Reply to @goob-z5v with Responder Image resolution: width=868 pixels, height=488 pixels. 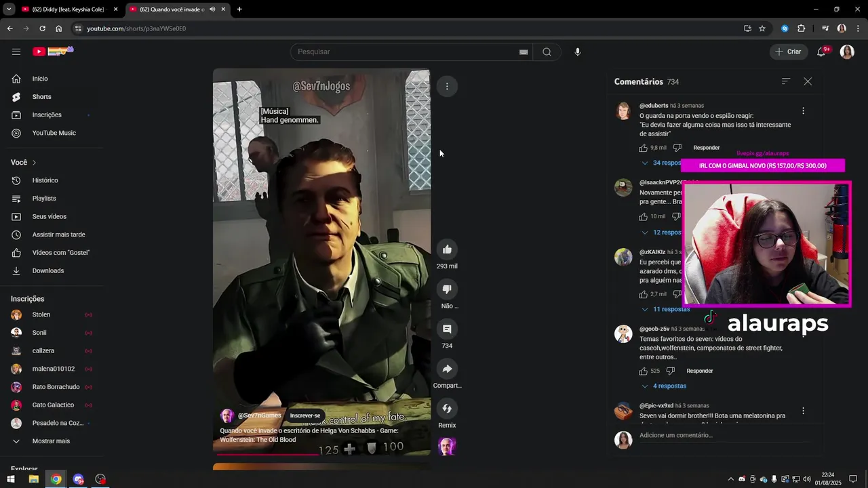[x=699, y=371]
